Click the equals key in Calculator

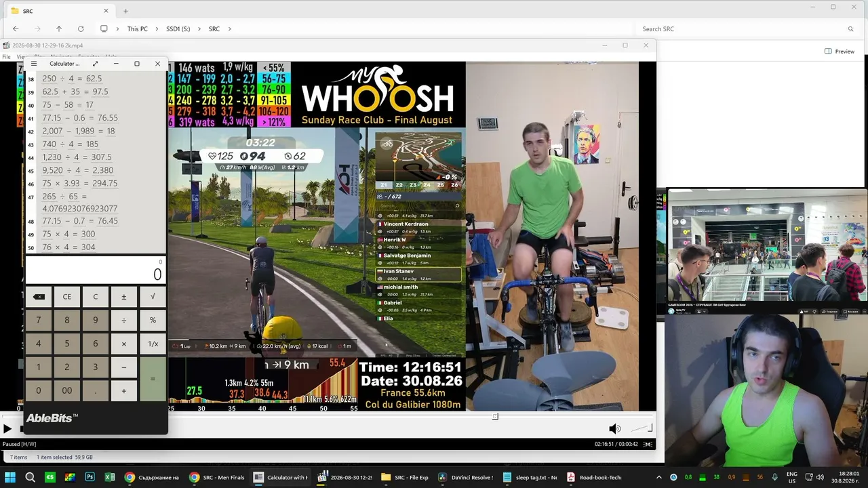(153, 379)
